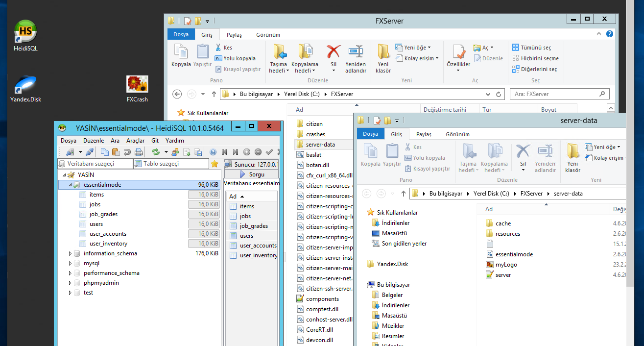
Task: Expand the phpmyadmin database node
Action: click(x=70, y=283)
